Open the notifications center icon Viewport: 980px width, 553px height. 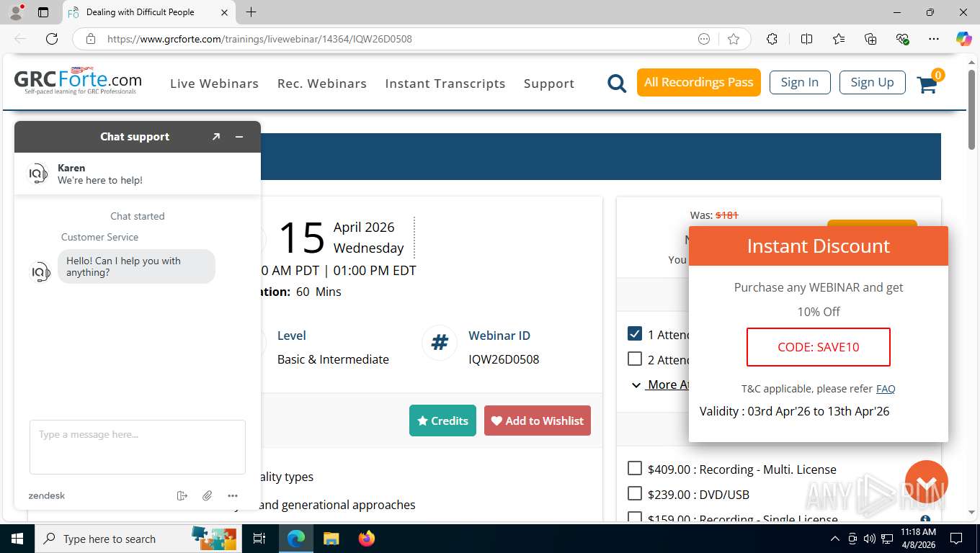click(x=956, y=539)
